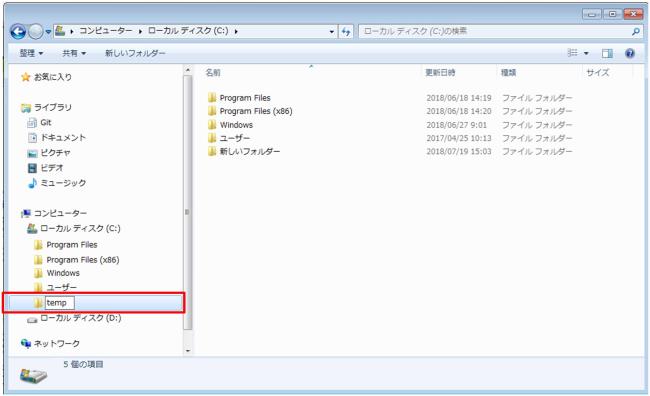Open the 共有 menu

(x=74, y=53)
